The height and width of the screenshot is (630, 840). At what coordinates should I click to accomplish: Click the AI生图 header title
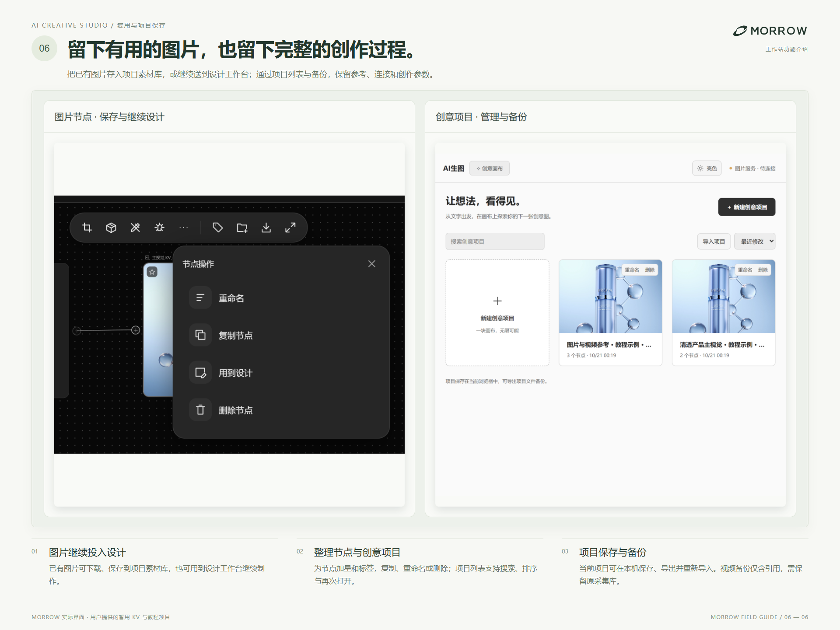coord(454,168)
